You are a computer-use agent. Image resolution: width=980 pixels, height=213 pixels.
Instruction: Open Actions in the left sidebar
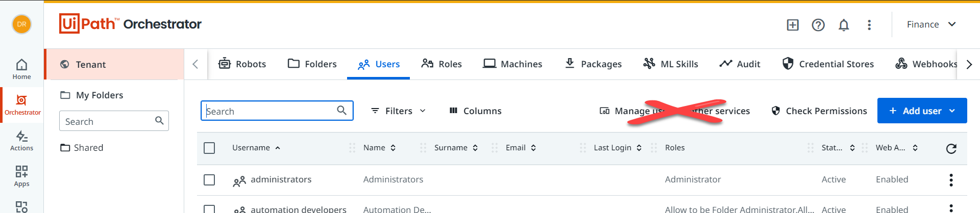pyautogui.click(x=21, y=141)
